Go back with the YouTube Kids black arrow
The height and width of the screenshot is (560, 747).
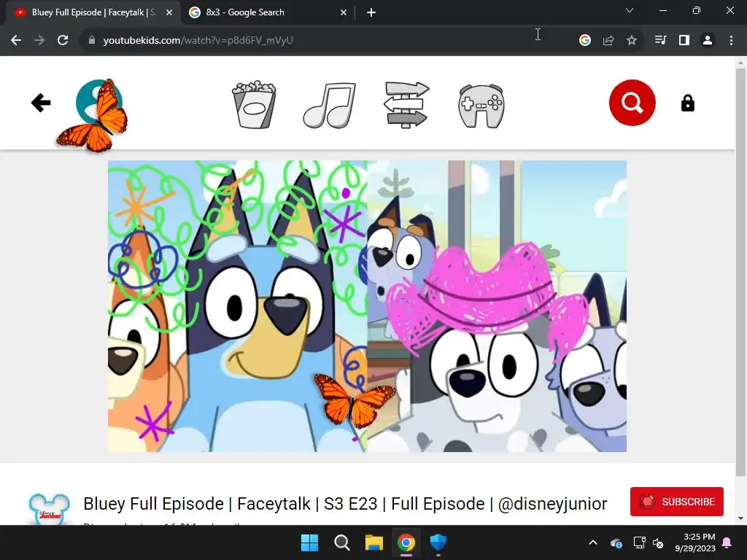(x=41, y=103)
